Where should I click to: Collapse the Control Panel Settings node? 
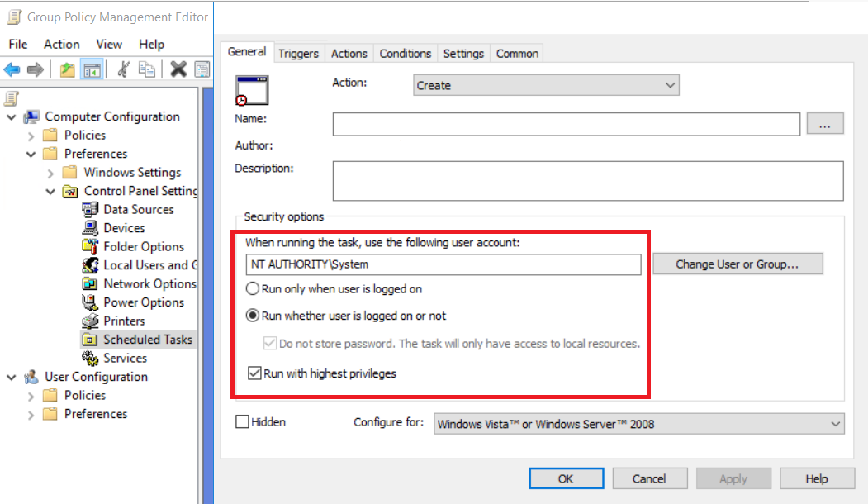click(50, 191)
